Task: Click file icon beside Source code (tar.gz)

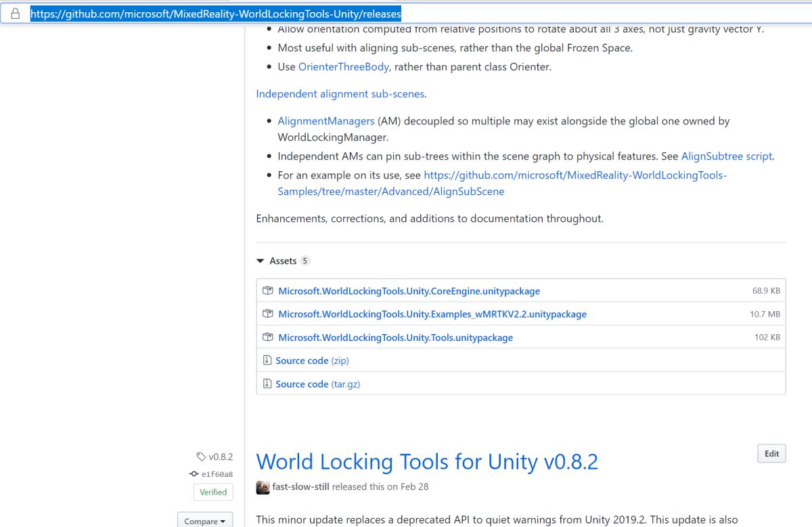Action: (x=267, y=384)
